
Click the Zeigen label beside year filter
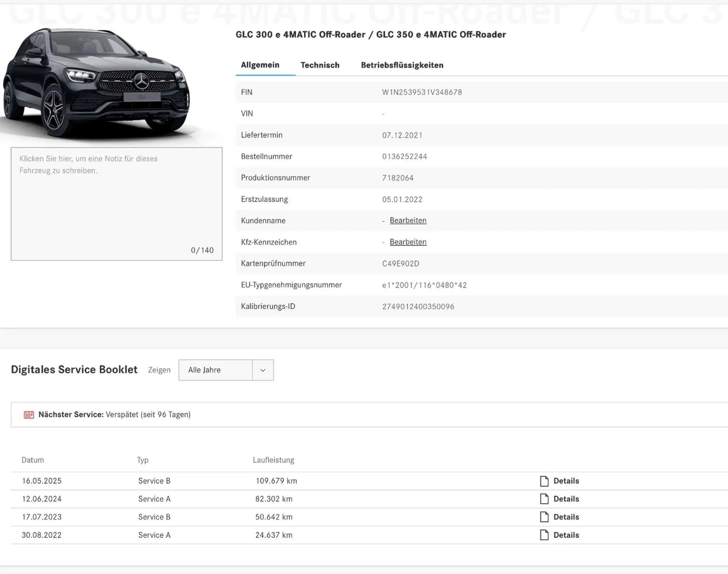coord(159,370)
